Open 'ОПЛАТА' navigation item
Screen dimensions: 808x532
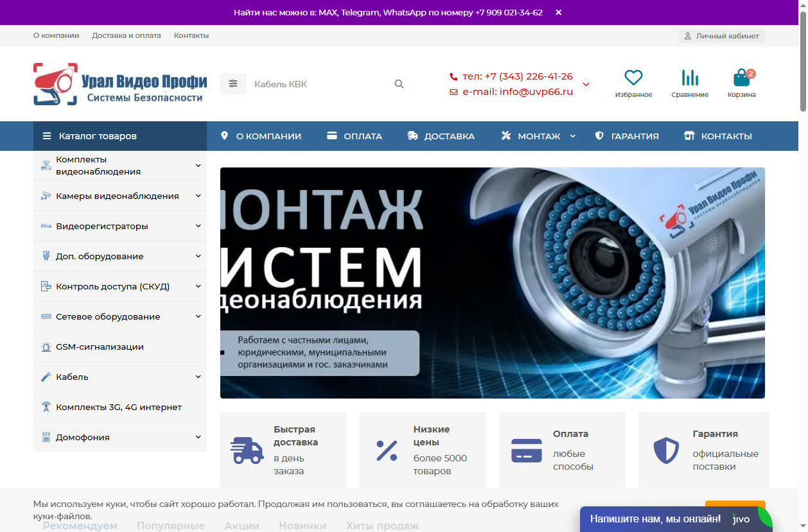pos(355,136)
